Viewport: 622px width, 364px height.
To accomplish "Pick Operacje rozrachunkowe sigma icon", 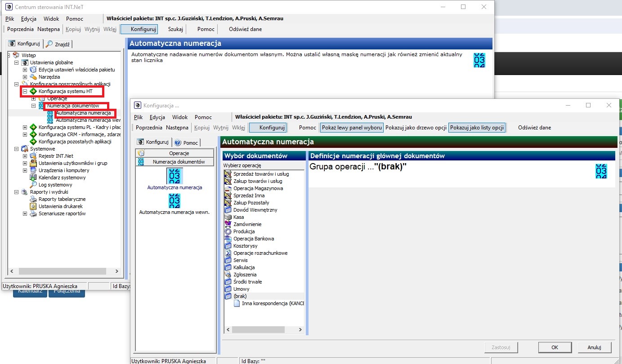I will pyautogui.click(x=228, y=253).
